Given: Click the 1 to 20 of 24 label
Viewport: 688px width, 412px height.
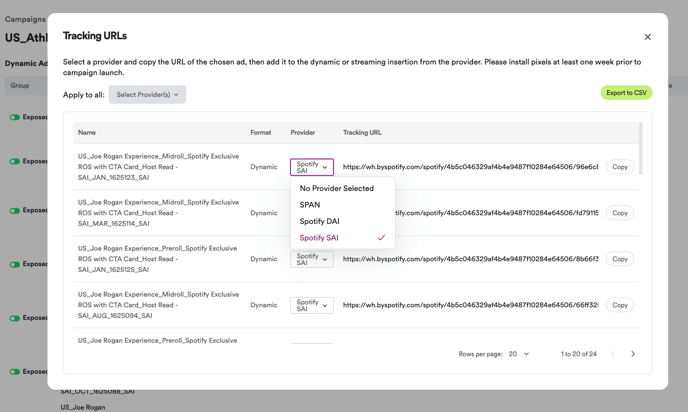Looking at the screenshot, I should (578, 354).
